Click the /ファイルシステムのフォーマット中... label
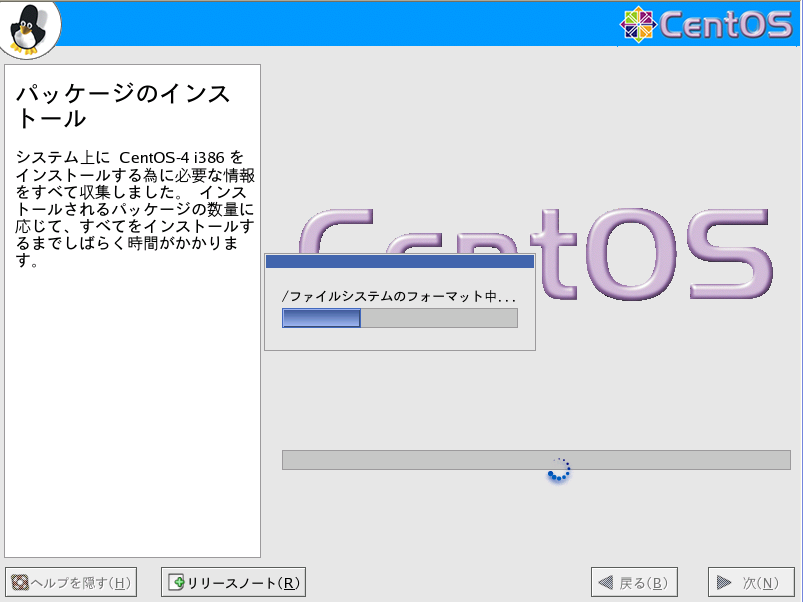803x602 pixels. pyautogui.click(x=399, y=296)
